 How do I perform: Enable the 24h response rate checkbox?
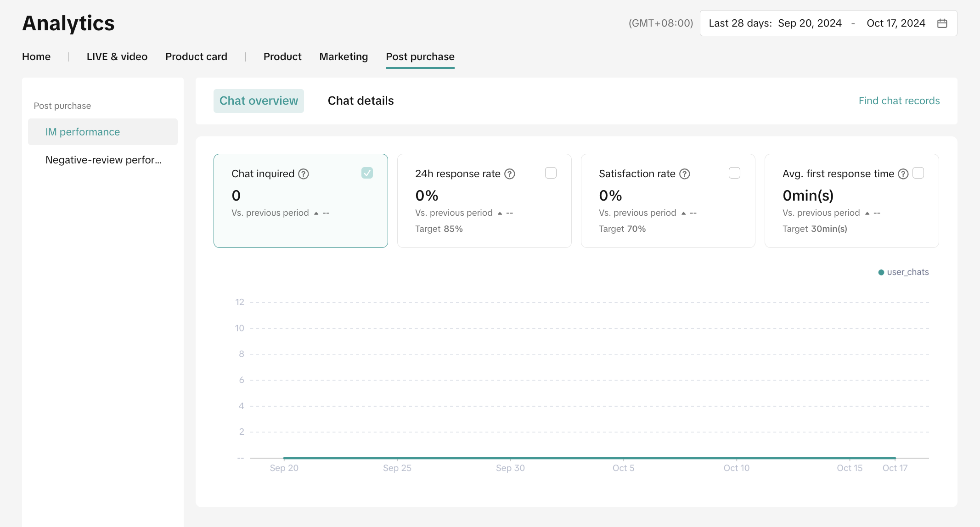pos(551,173)
